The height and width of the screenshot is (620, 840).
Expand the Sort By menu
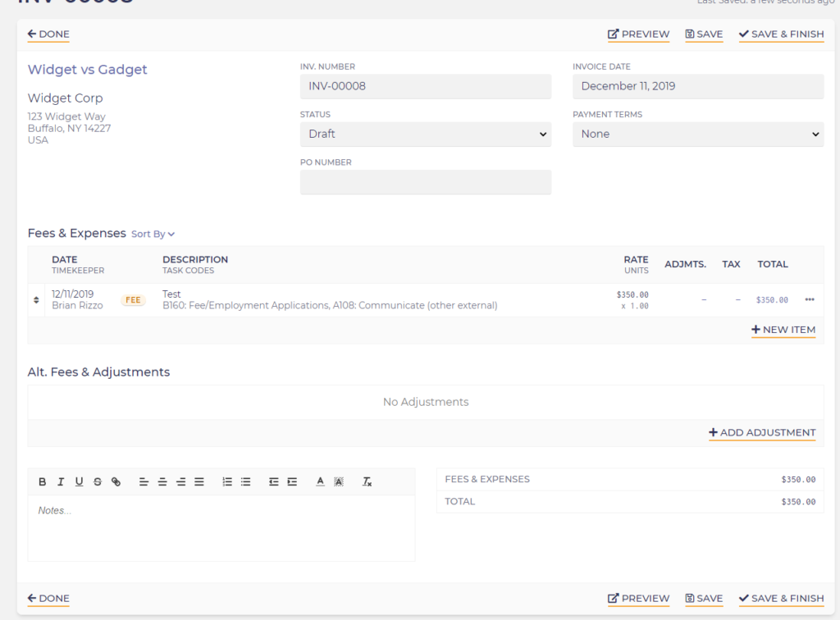(x=153, y=234)
